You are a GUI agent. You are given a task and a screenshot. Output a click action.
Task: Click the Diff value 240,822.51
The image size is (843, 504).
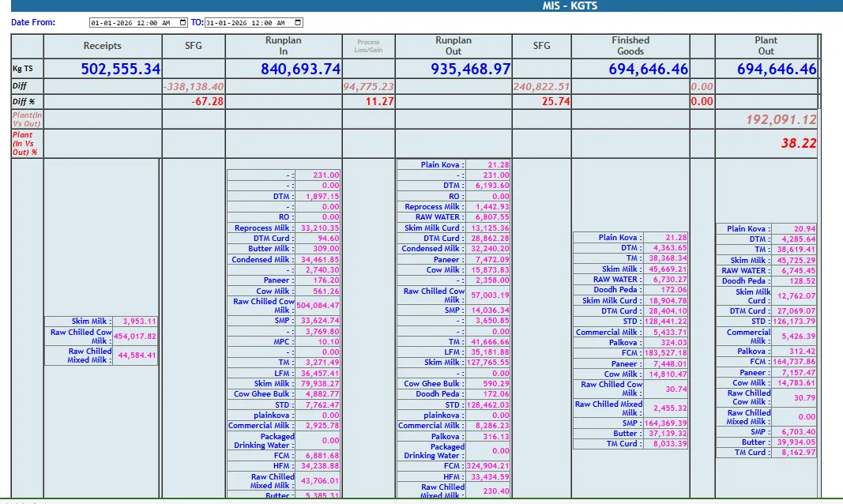(x=541, y=87)
